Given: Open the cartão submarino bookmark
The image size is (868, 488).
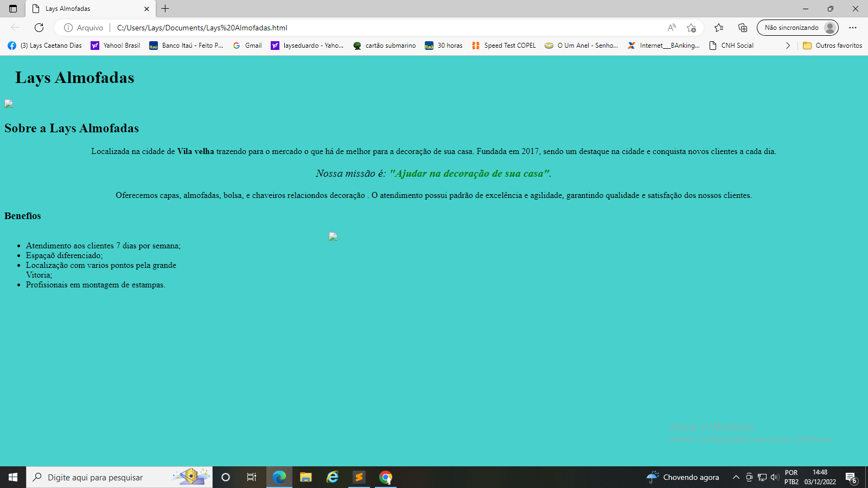Looking at the screenshot, I should (384, 46).
